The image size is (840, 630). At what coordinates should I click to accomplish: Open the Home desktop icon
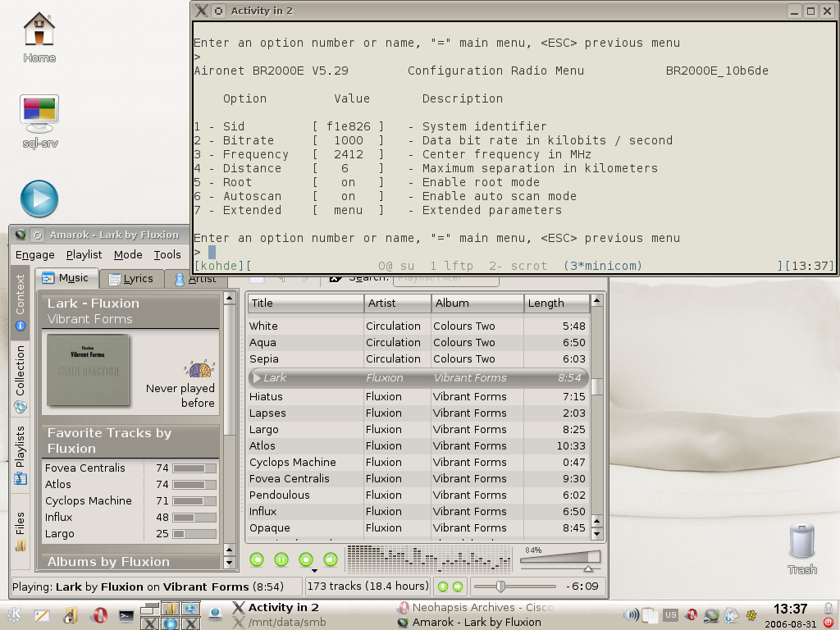(x=39, y=38)
